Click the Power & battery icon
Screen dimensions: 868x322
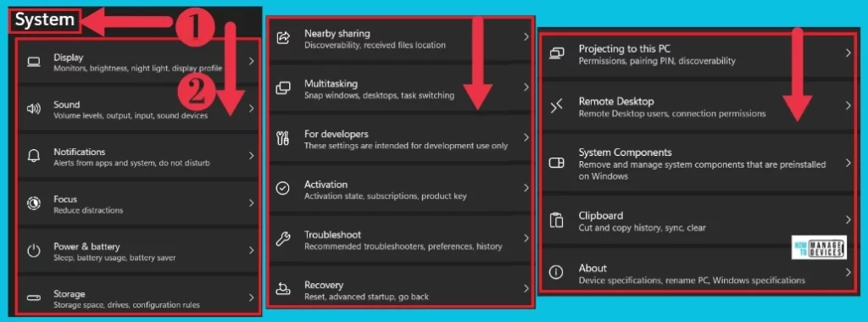(x=33, y=251)
